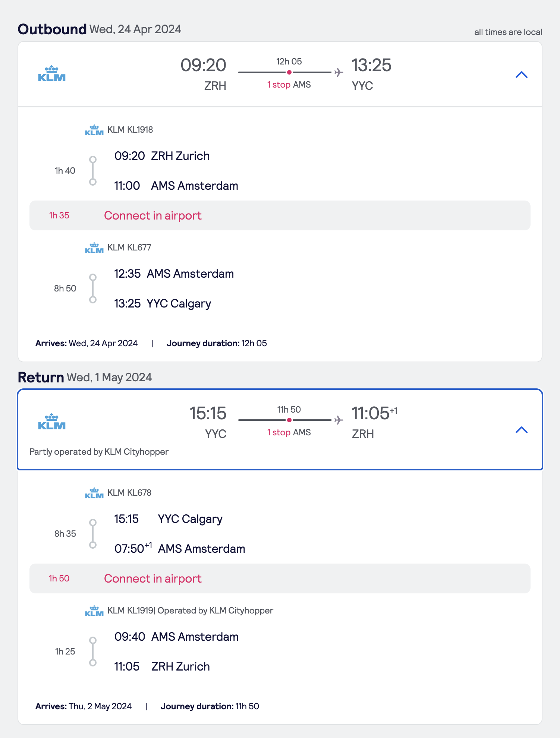Click KLM icon beside flight KL1918
Image resolution: width=560 pixels, height=738 pixels.
[x=94, y=130]
